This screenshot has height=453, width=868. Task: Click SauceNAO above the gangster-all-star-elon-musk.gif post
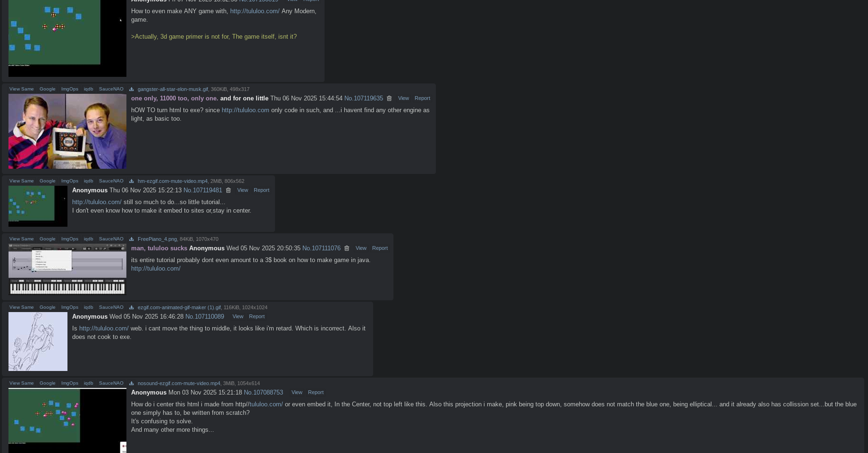[x=111, y=89]
